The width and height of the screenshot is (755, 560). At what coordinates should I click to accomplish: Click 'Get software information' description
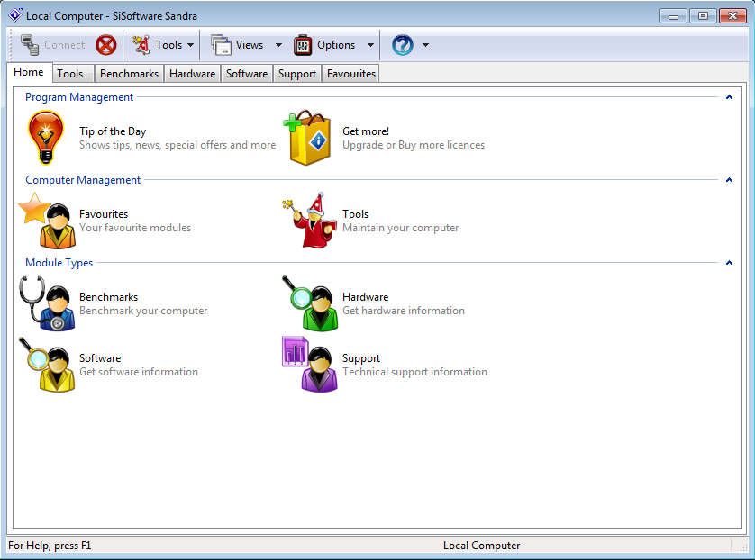[139, 372]
